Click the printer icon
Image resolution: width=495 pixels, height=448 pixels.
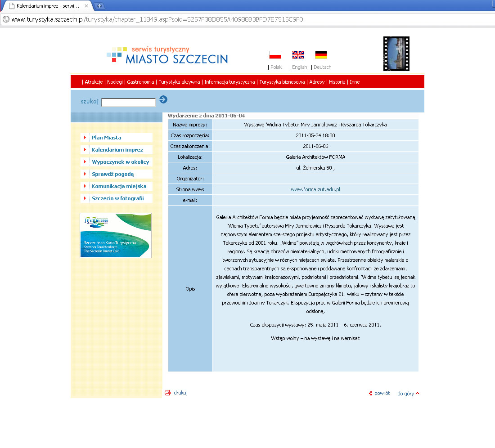pos(168,393)
